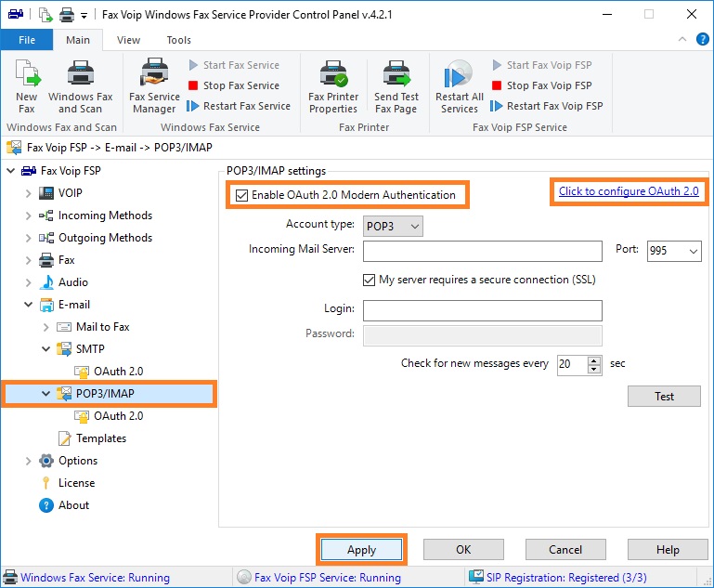714x588 pixels.
Task: Collapse the Fax Voip FSP root node
Action: pos(11,171)
